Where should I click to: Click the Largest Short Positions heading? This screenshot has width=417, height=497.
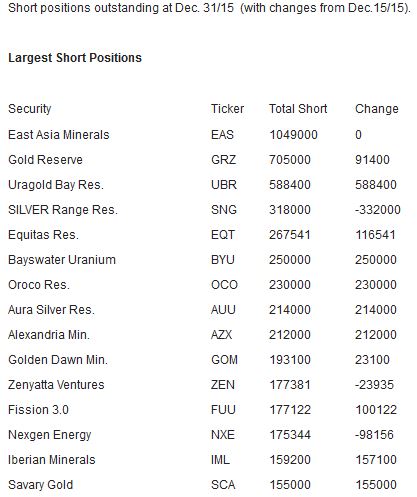point(75,58)
